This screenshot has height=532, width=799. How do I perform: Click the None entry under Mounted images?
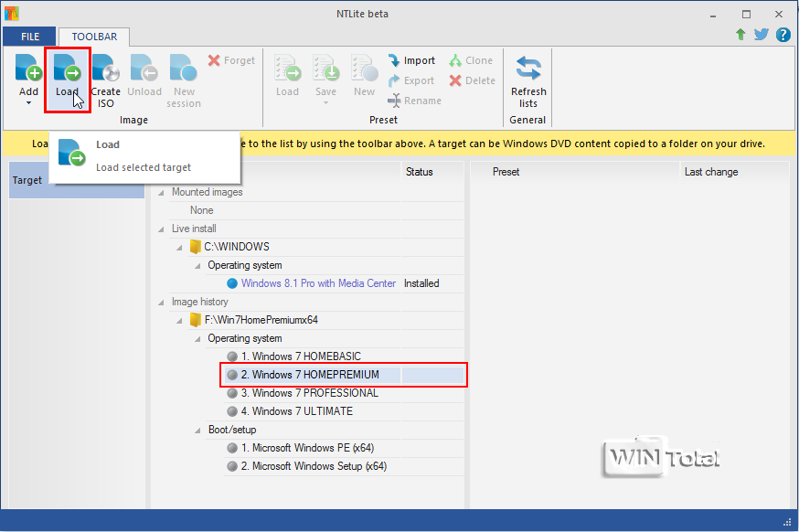click(202, 210)
